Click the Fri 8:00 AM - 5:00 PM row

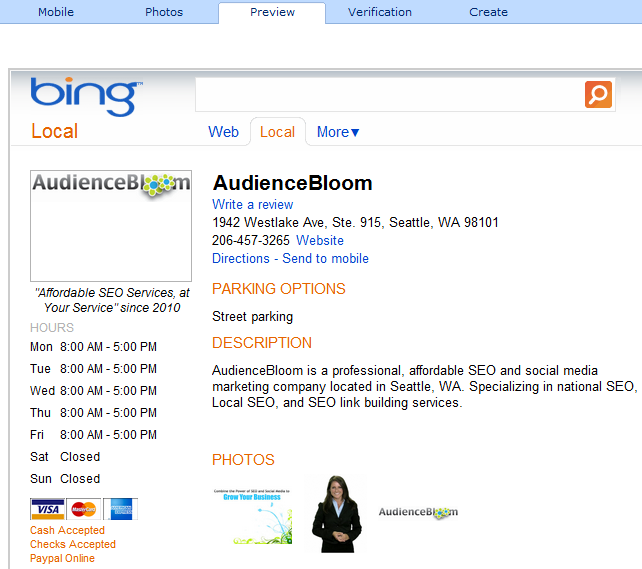tap(93, 435)
